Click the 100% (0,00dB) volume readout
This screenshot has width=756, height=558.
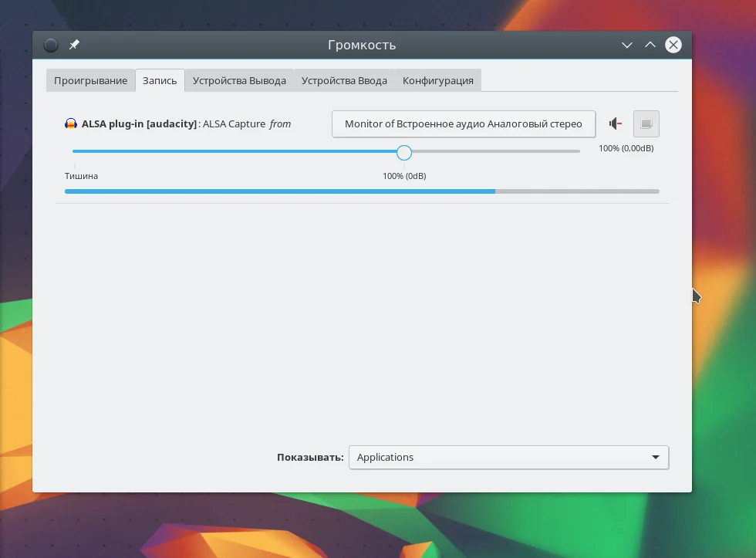click(626, 148)
